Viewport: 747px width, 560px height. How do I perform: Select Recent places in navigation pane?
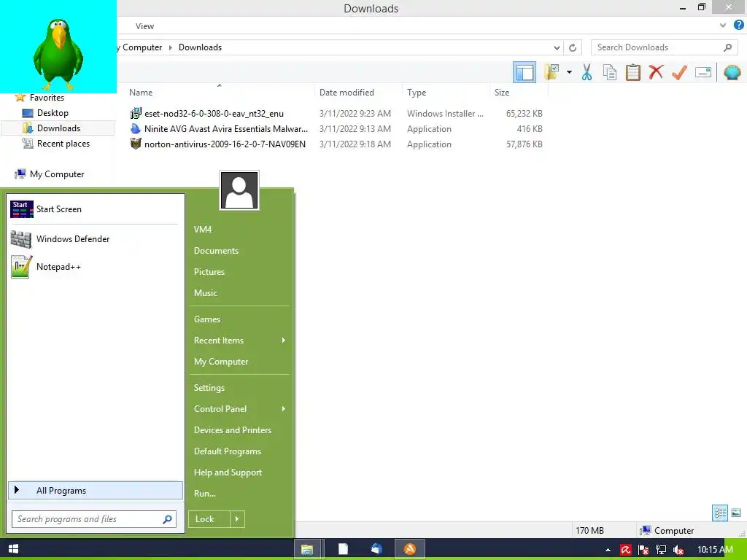click(x=63, y=144)
